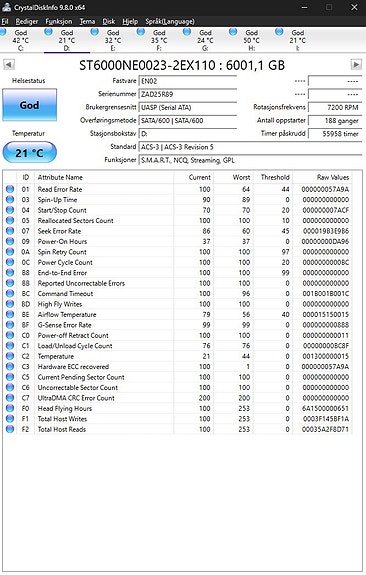Click status icon of Reported Uncorrectable Errors row
The width and height of the screenshot is (366, 575).
[10, 283]
